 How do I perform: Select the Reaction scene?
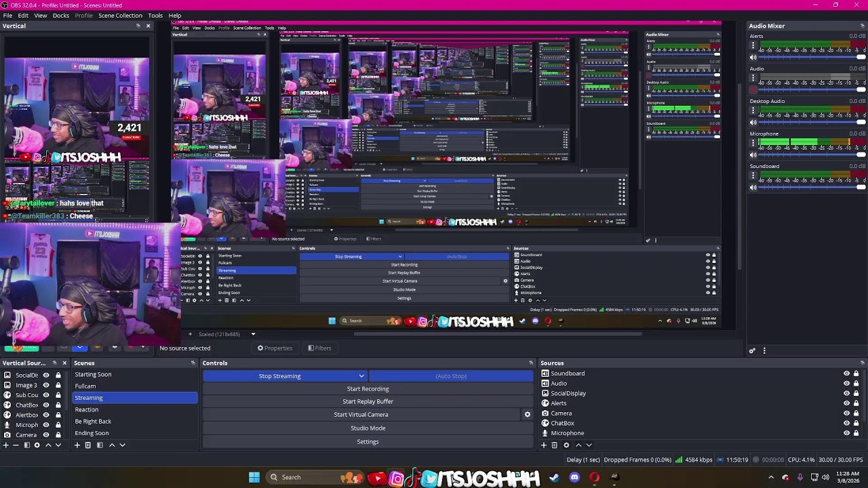coord(134,409)
